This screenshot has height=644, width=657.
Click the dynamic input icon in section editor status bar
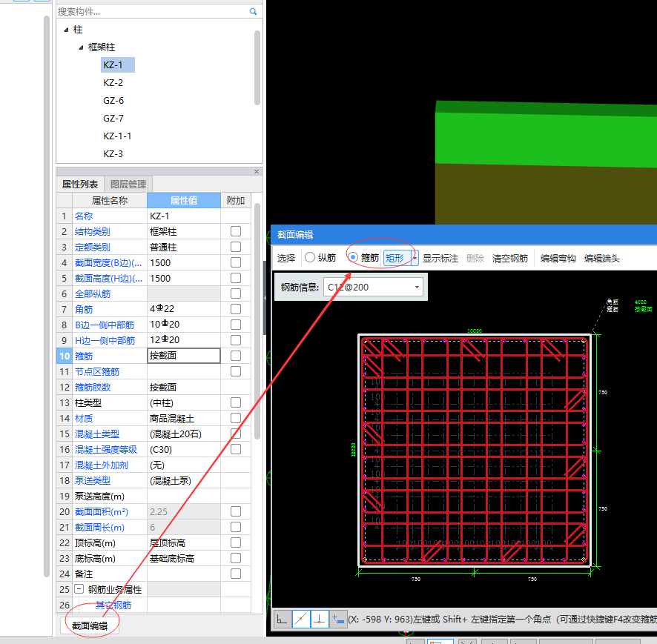(337, 620)
